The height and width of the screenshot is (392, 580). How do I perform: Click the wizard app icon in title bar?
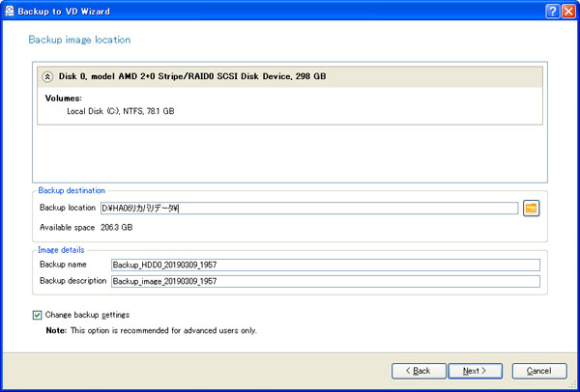(10, 9)
